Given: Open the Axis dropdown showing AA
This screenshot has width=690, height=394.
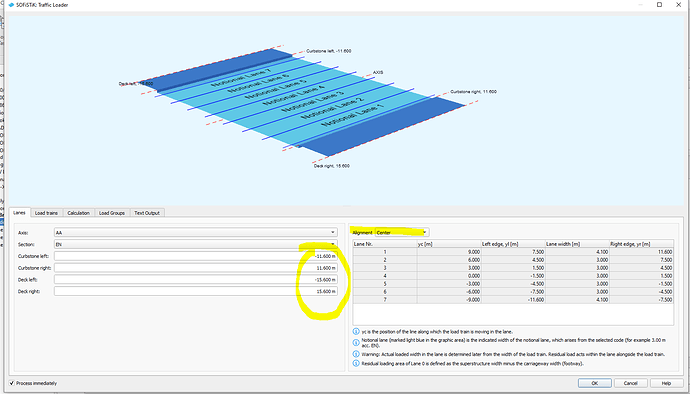Looking at the screenshot, I should tap(196, 232).
